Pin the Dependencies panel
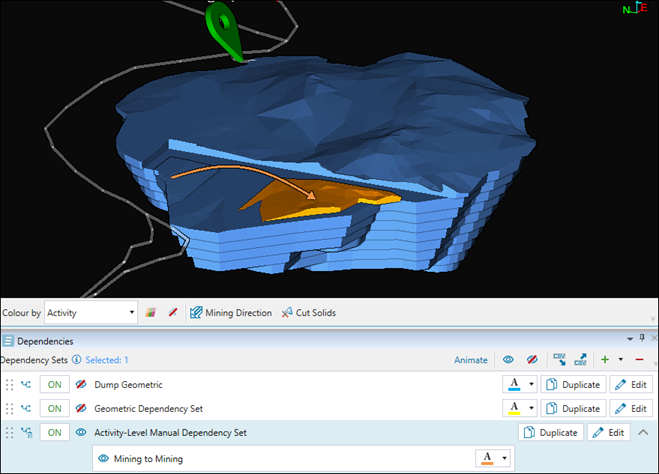This screenshot has width=659, height=474. 642,337
